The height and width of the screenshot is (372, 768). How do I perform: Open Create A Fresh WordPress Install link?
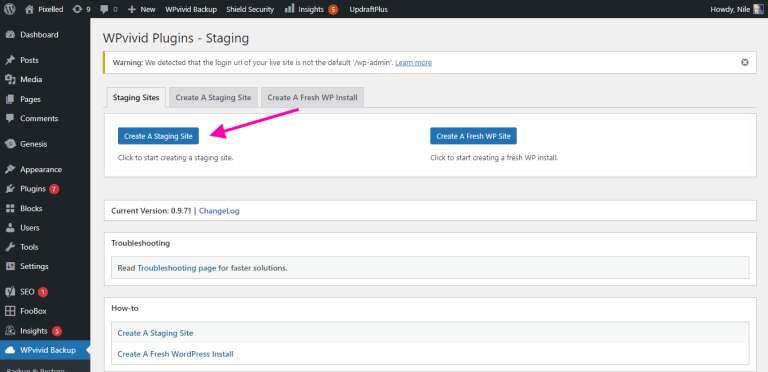(x=175, y=354)
